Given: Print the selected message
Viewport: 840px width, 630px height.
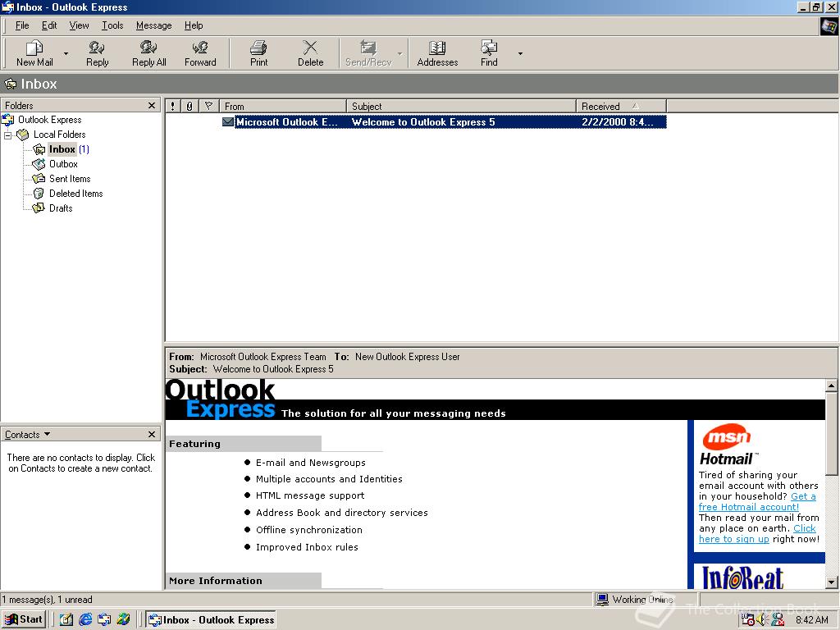Looking at the screenshot, I should tap(258, 53).
